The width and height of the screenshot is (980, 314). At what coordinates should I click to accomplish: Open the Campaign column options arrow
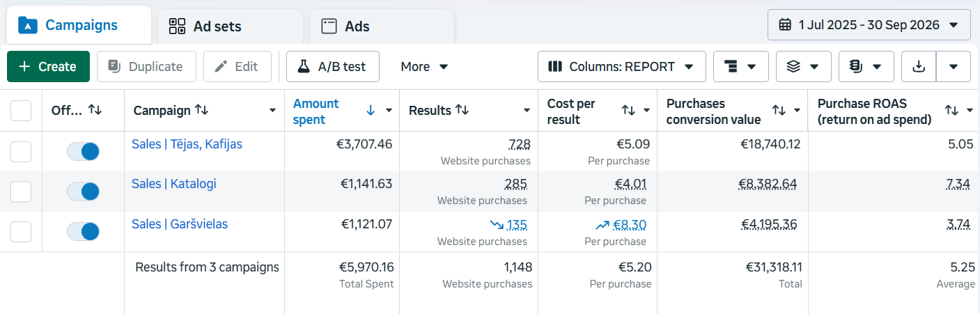[x=272, y=111]
